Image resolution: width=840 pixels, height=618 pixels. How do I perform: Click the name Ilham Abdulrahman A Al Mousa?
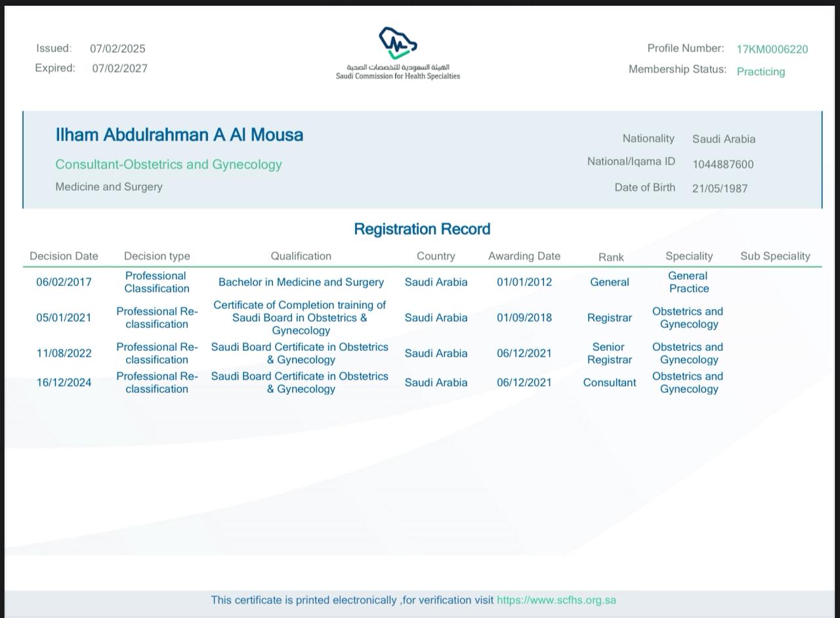click(179, 134)
